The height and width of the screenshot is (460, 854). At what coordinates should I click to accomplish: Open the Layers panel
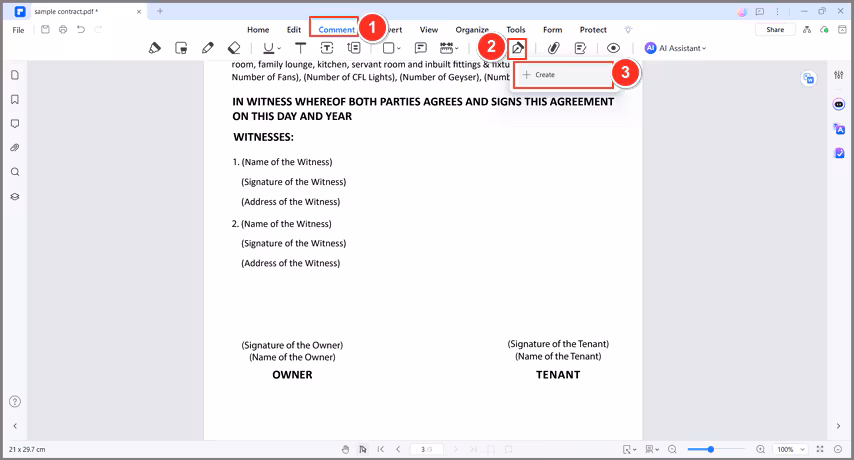click(x=15, y=197)
